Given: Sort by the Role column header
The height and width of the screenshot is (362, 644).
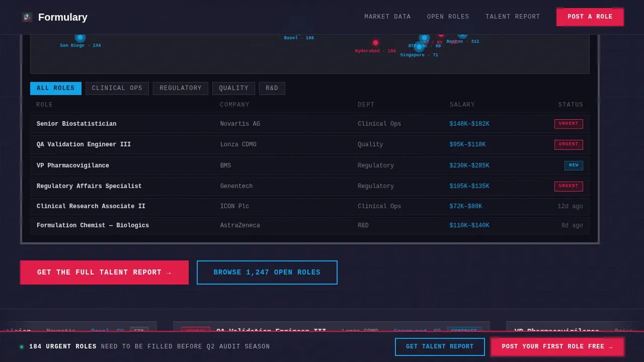Looking at the screenshot, I should pos(44,105).
